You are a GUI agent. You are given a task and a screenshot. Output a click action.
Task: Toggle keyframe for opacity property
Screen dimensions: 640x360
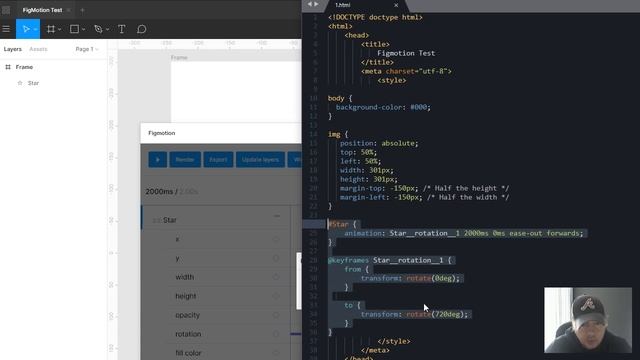click(x=276, y=315)
